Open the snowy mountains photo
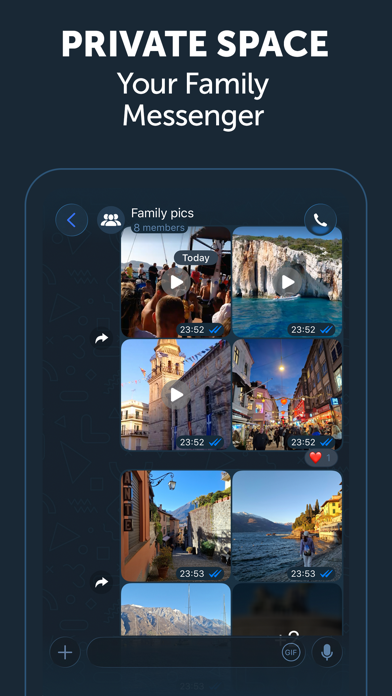The image size is (392, 696). coord(176,609)
